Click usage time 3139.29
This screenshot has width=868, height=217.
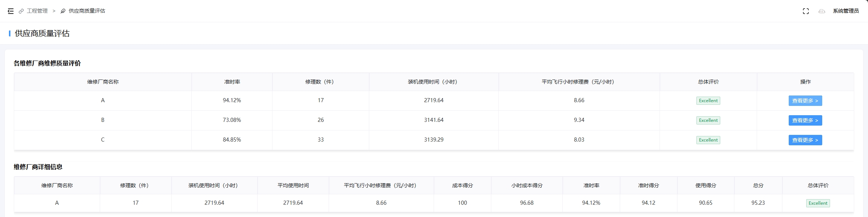434,140
